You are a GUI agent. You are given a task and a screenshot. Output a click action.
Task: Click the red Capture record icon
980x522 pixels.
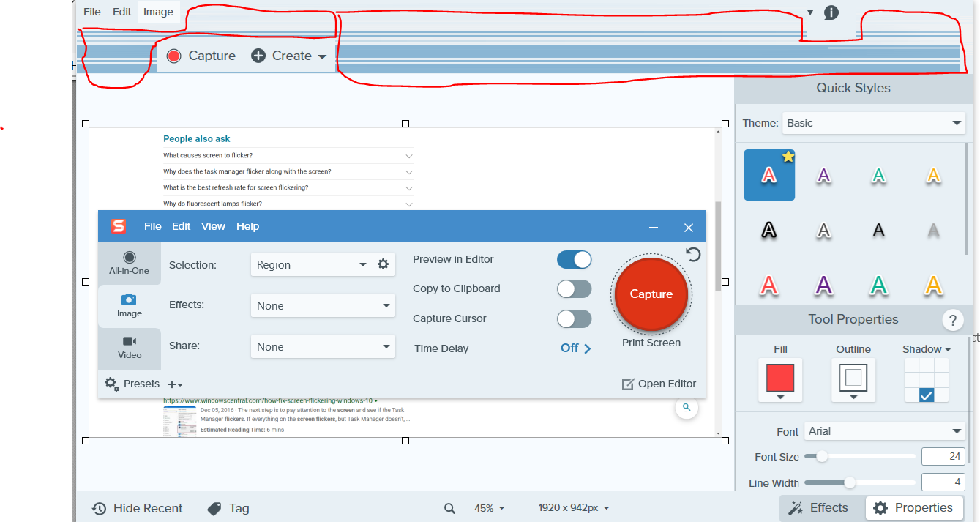click(x=173, y=56)
